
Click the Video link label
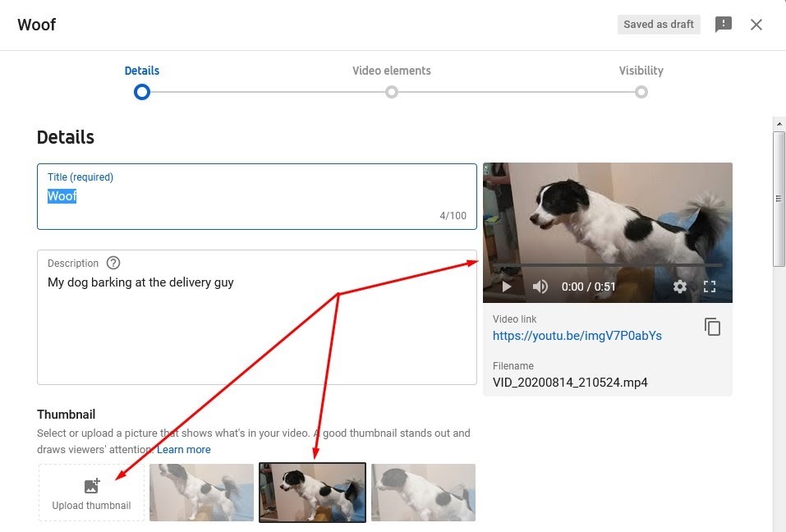(x=514, y=319)
